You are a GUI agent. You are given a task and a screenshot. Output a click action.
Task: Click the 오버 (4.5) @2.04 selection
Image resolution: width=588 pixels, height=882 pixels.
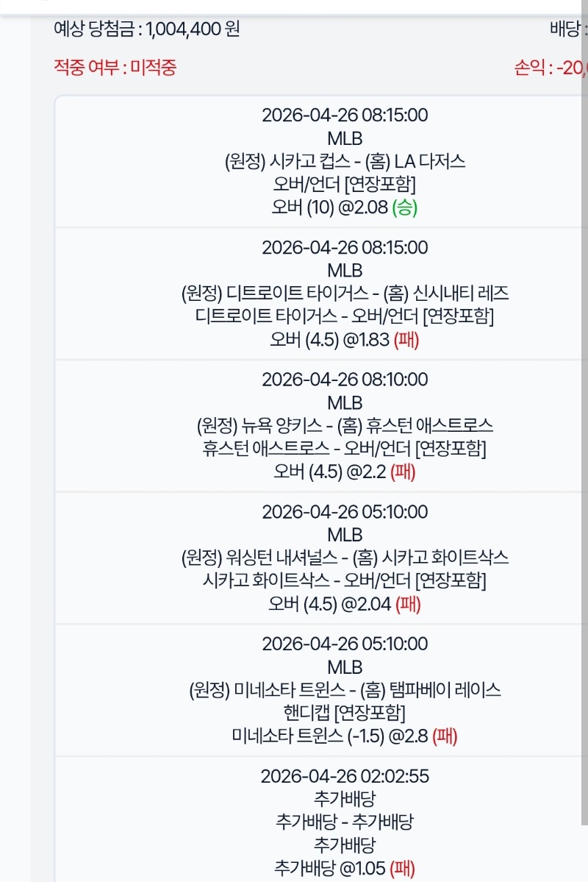click(345, 605)
